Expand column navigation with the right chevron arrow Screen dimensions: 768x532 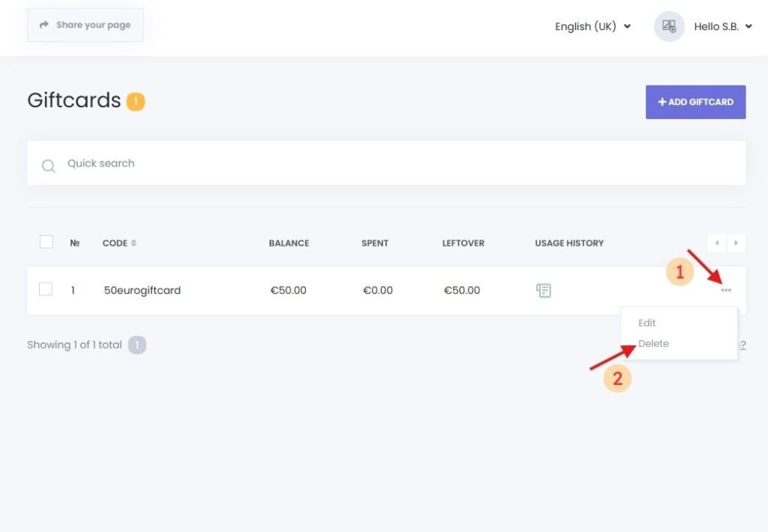click(x=736, y=243)
